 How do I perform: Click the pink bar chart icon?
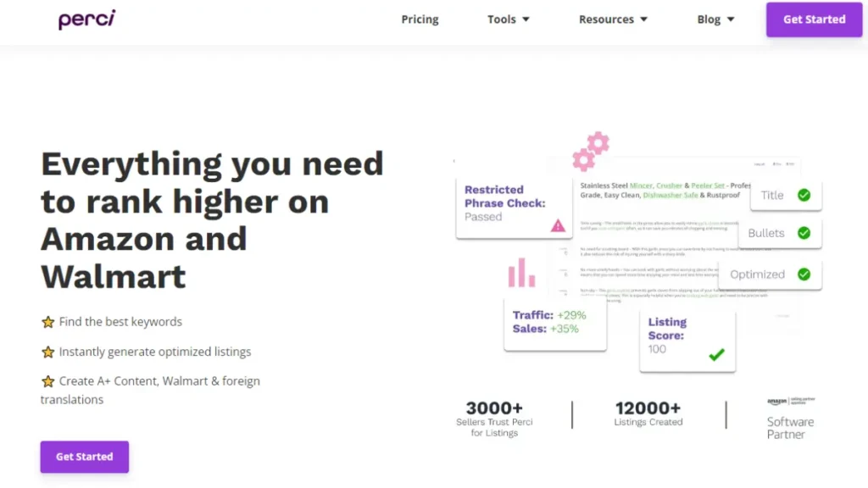(x=521, y=272)
